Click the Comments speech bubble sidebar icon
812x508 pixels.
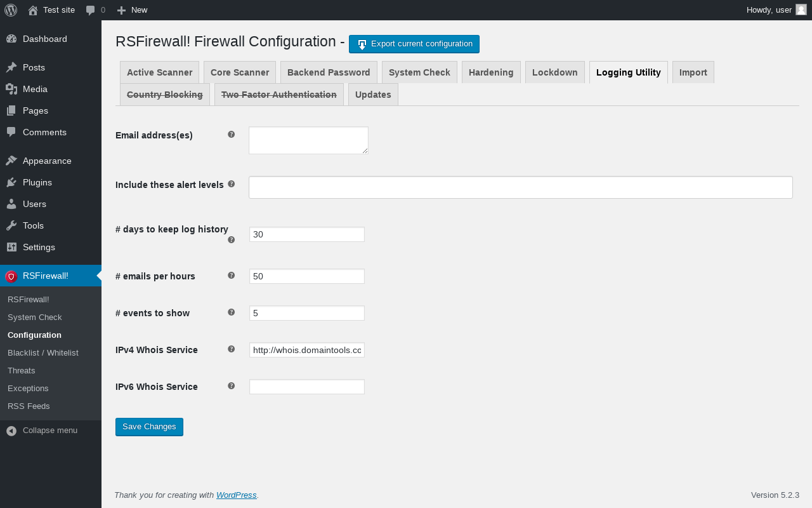(x=11, y=132)
